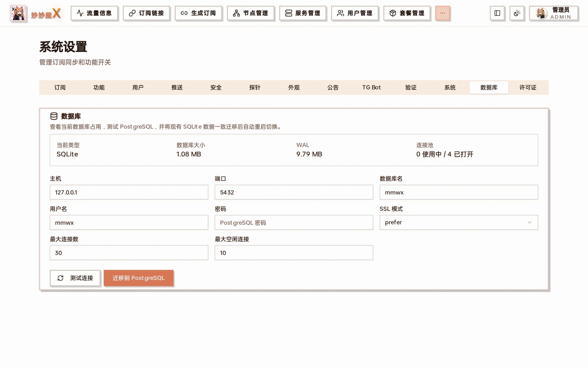This screenshot has width=588, height=368.
Task: Select the 数据库 tab
Action: [x=489, y=87]
